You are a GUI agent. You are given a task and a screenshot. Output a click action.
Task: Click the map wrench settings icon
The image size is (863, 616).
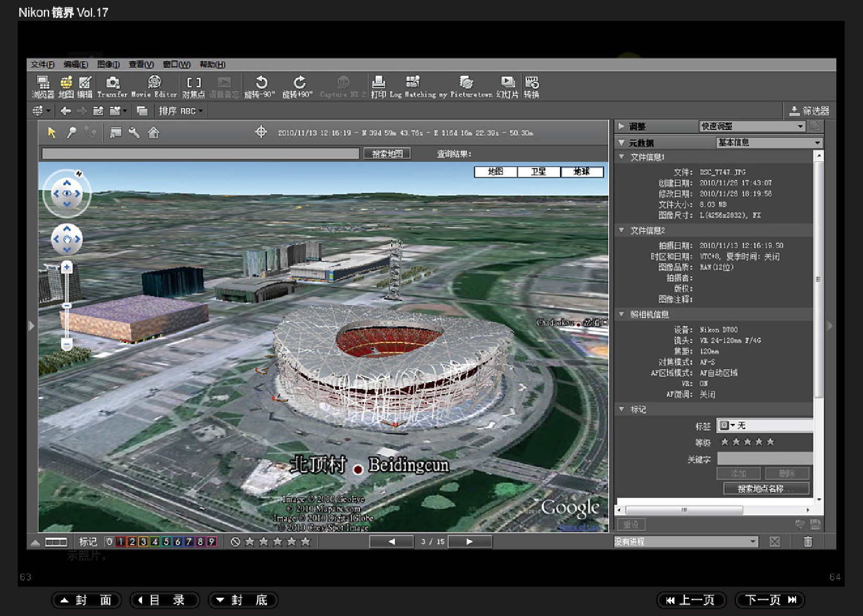pyautogui.click(x=134, y=133)
